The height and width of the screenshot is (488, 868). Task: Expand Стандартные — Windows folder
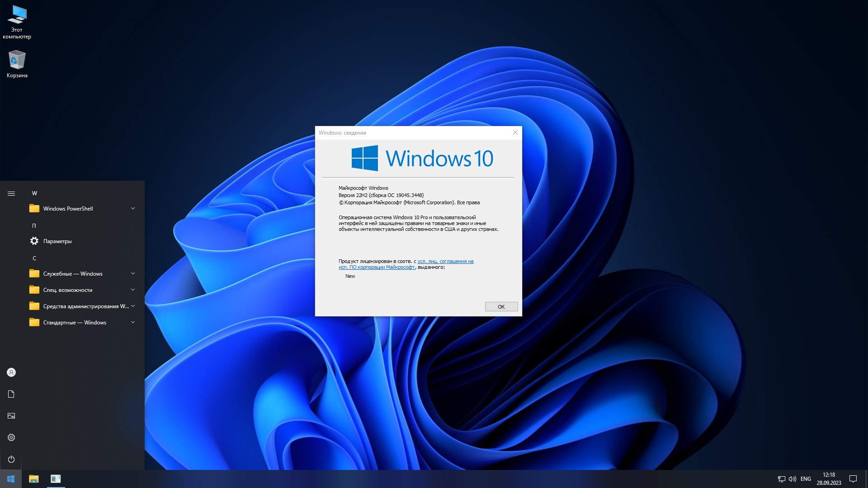[75, 322]
